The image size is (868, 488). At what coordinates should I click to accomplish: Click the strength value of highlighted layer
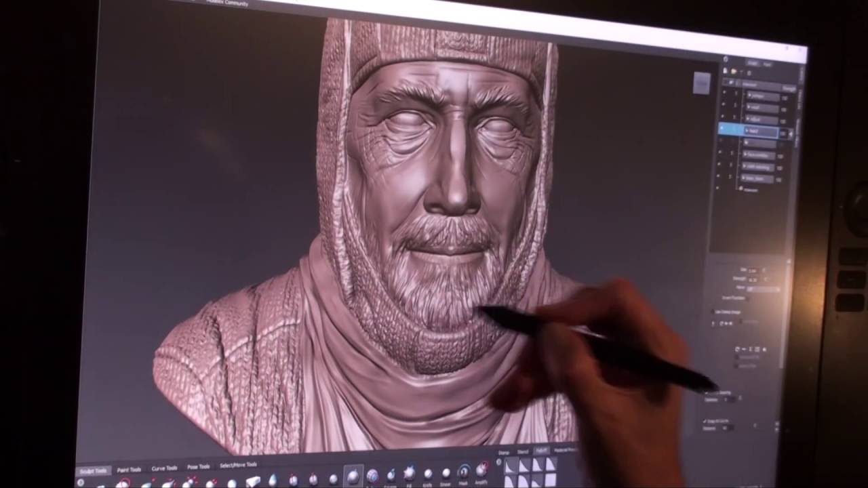pos(783,134)
